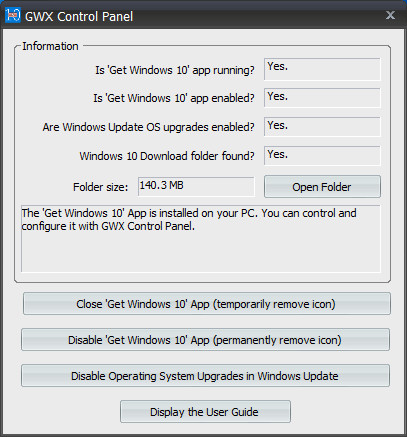The height and width of the screenshot is (437, 407).
Task: Display the User Guide
Action: [x=205, y=412]
